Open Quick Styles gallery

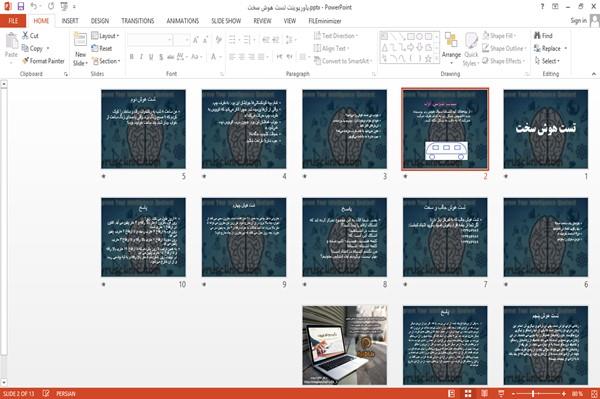coord(471,49)
